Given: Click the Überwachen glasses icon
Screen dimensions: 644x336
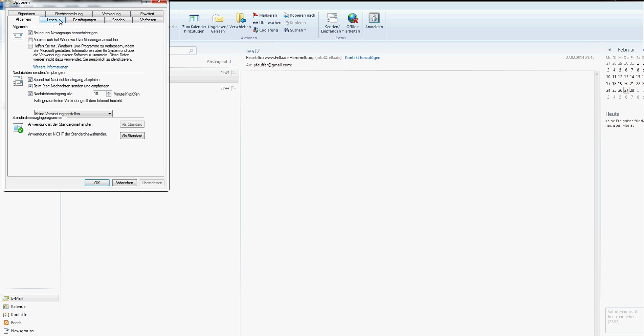Looking at the screenshot, I should click(256, 23).
